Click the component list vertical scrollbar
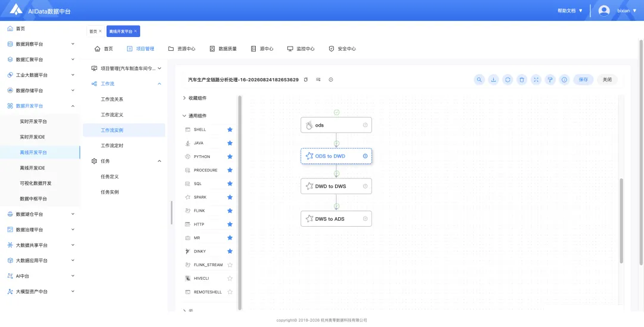Screen dimensions: 644x327 point(240,202)
